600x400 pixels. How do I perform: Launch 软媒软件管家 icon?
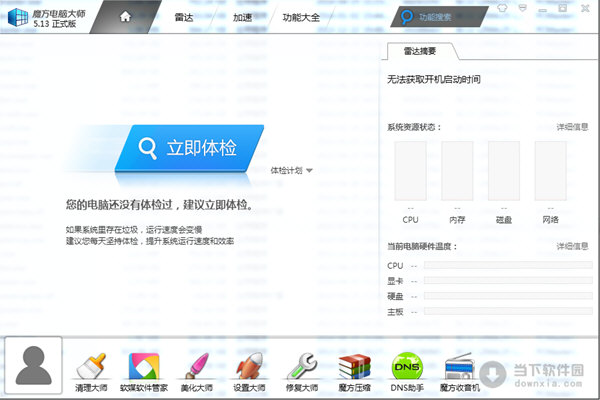point(144,367)
